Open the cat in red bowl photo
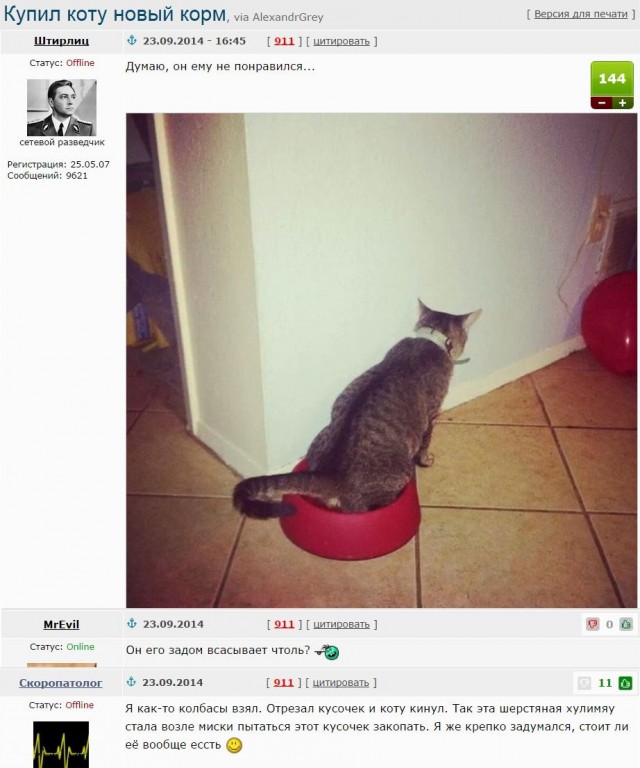Image resolution: width=640 pixels, height=768 pixels. (x=381, y=360)
